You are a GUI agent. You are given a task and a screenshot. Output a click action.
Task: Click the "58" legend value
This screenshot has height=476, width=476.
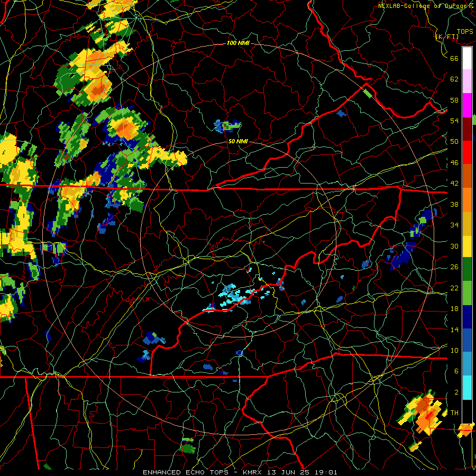(x=454, y=100)
